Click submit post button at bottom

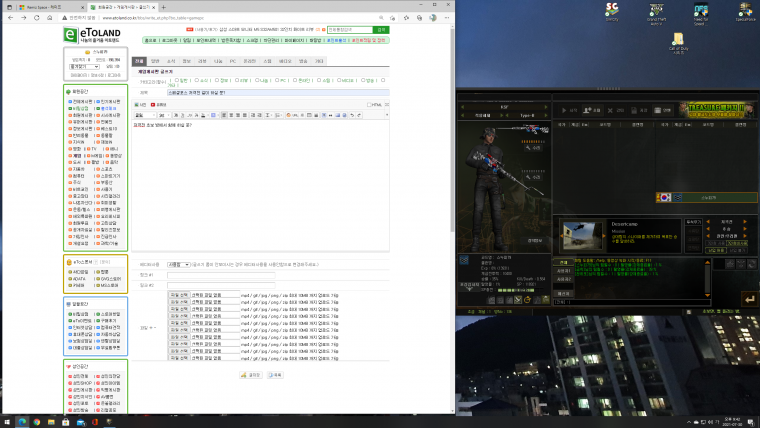click(x=251, y=375)
